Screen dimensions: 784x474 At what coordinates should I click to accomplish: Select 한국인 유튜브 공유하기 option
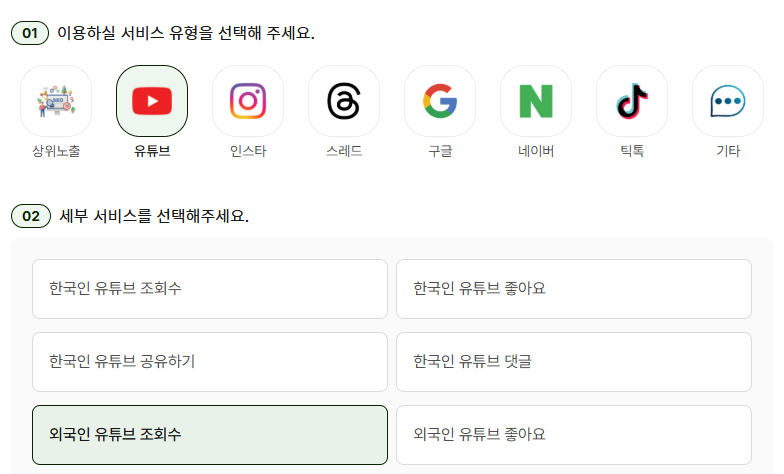(210, 362)
